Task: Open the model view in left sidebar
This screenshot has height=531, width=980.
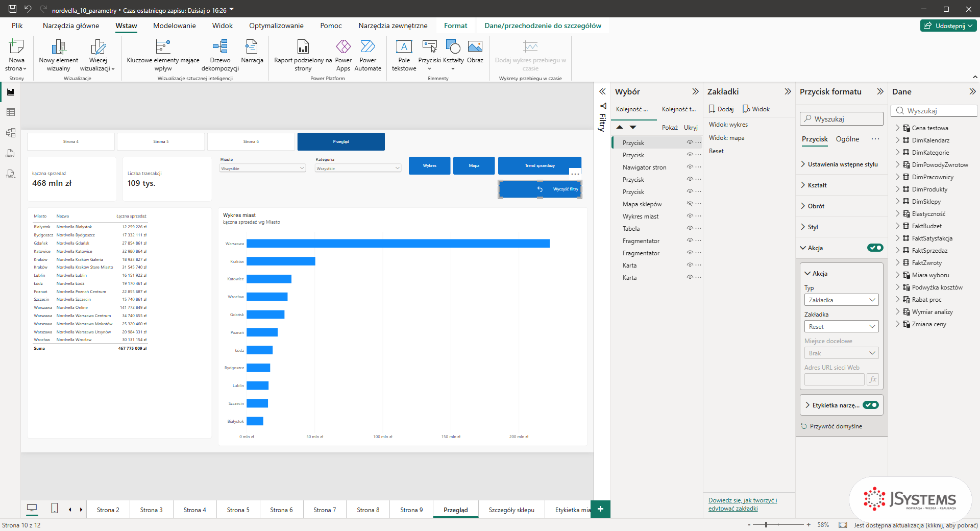Action: [11, 133]
